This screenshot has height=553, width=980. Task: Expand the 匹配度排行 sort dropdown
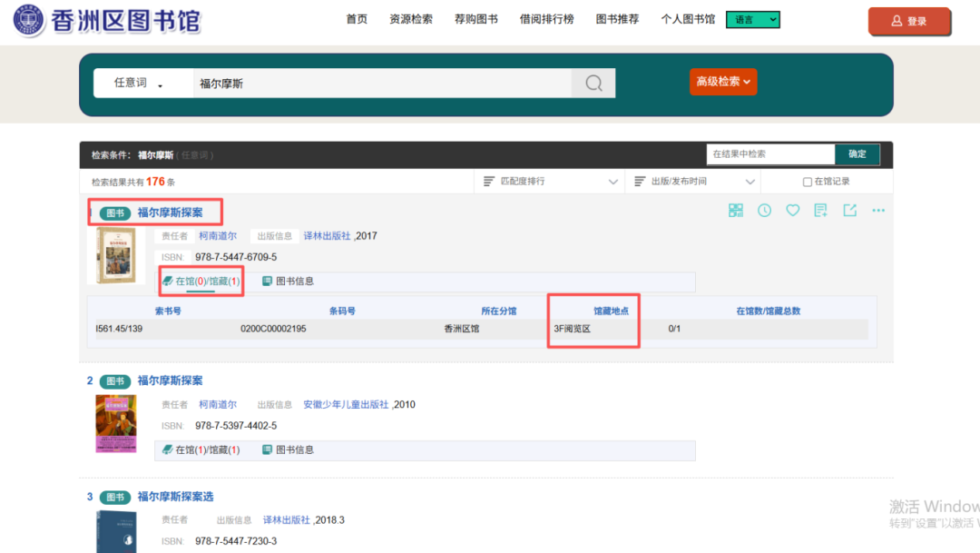(x=549, y=182)
